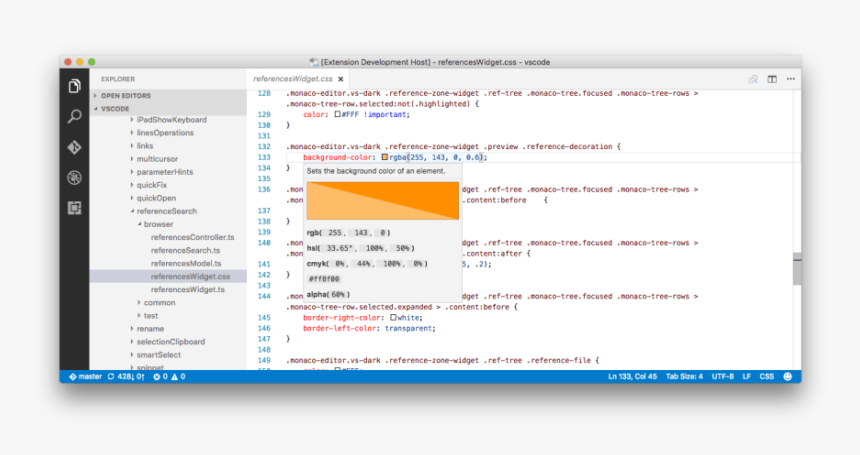Open the Search view icon
This screenshot has height=455, width=860.
(x=75, y=116)
